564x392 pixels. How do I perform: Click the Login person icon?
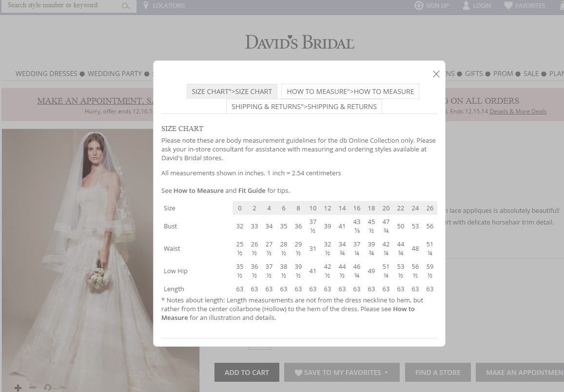coord(466,5)
